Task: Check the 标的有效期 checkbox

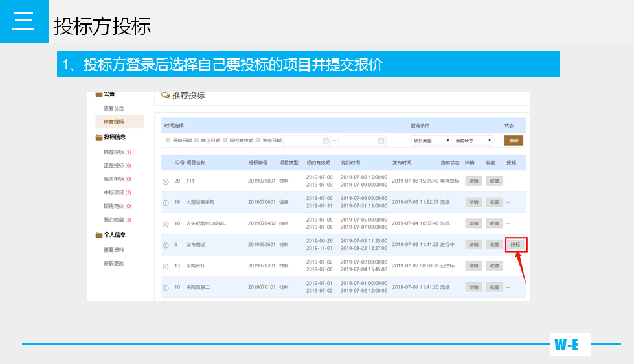Action: click(225, 140)
